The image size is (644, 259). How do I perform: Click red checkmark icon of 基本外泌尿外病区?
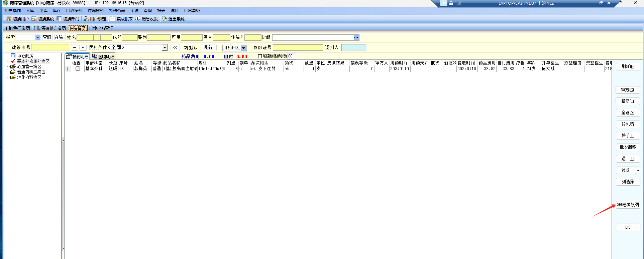[13, 61]
